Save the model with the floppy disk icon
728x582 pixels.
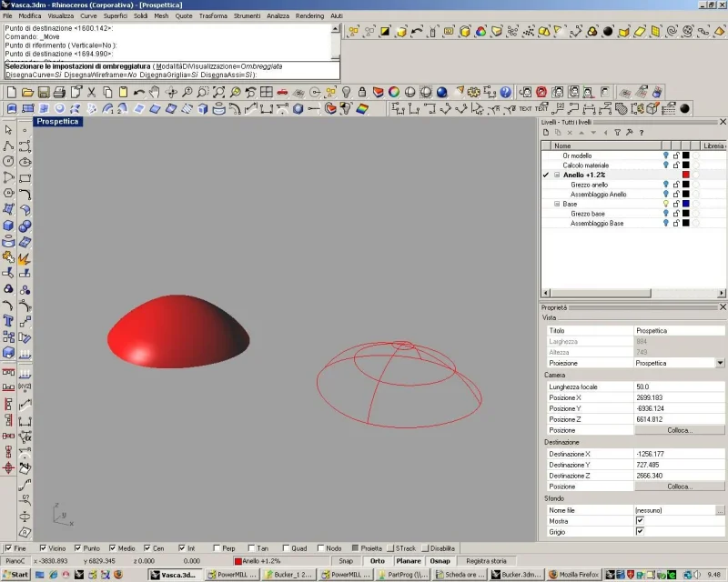click(x=44, y=92)
